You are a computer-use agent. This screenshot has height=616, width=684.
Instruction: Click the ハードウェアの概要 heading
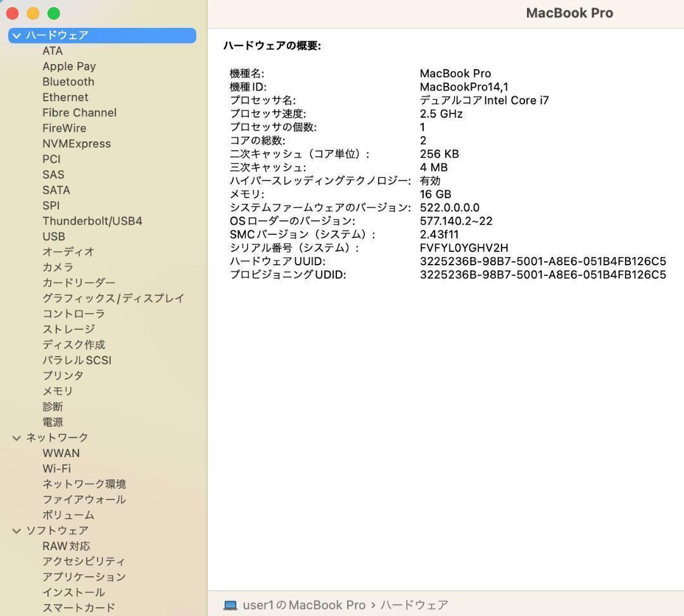coord(272,46)
